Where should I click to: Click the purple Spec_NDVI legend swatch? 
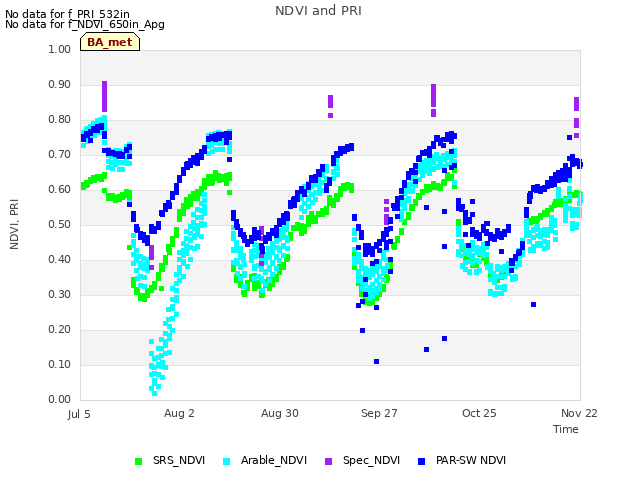click(329, 461)
